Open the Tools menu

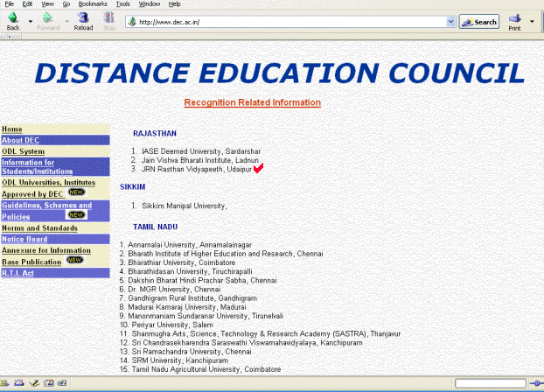pyautogui.click(x=122, y=4)
